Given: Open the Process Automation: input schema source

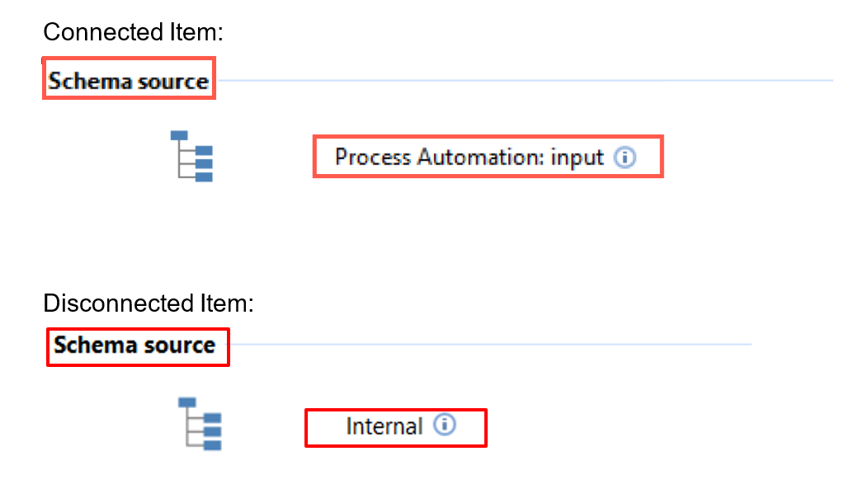Looking at the screenshot, I should [x=469, y=157].
